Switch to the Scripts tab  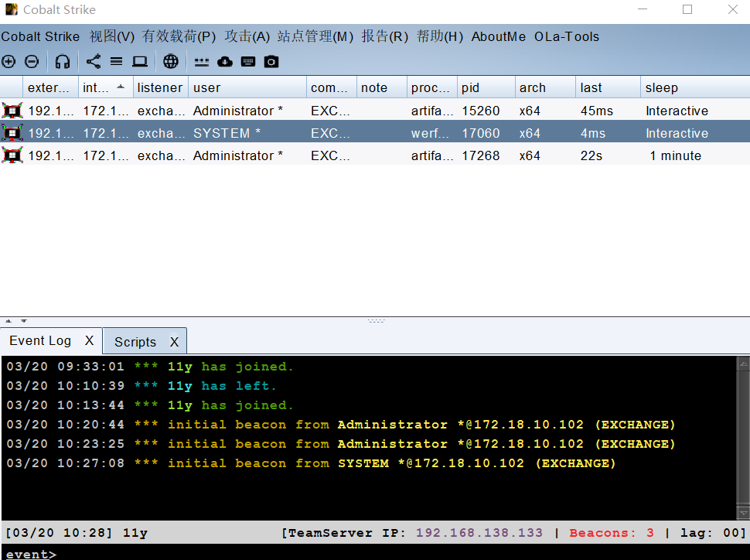click(135, 341)
